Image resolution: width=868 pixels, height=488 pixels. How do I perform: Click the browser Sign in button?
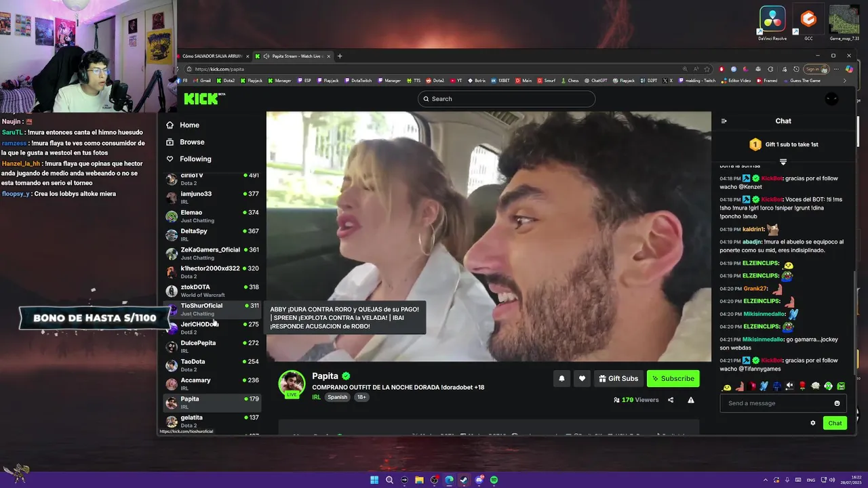[816, 69]
